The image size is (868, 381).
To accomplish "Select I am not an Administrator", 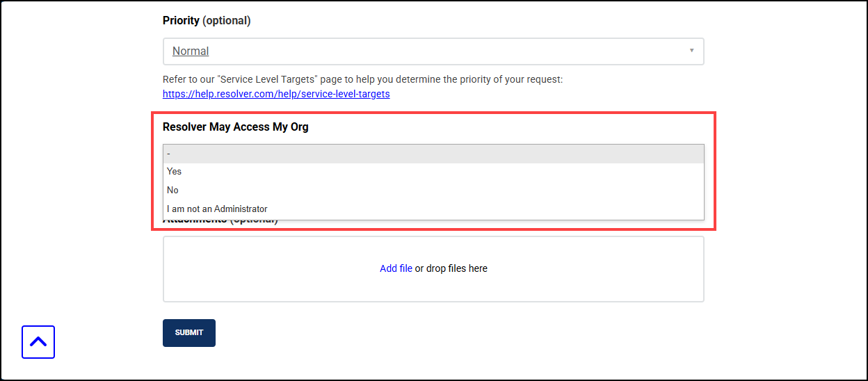I will [x=433, y=209].
